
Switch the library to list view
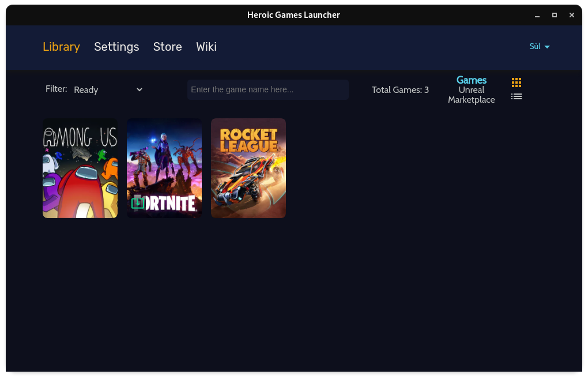(x=516, y=96)
